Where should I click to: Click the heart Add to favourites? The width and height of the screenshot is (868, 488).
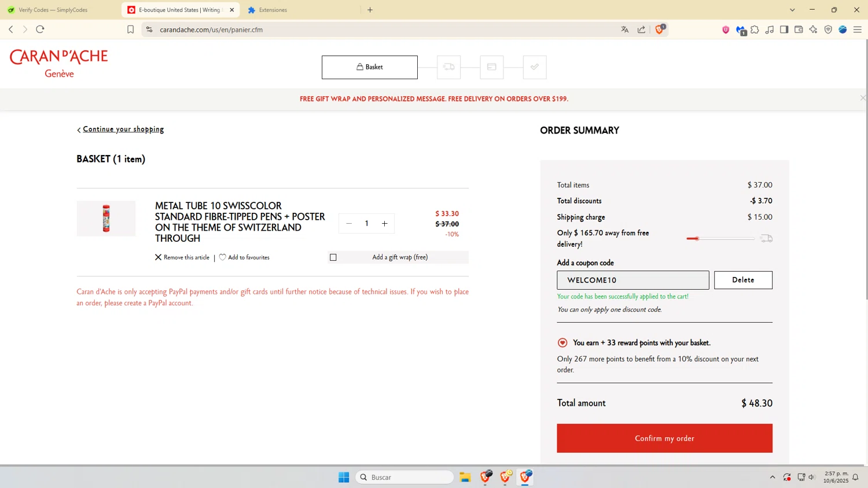coord(222,257)
